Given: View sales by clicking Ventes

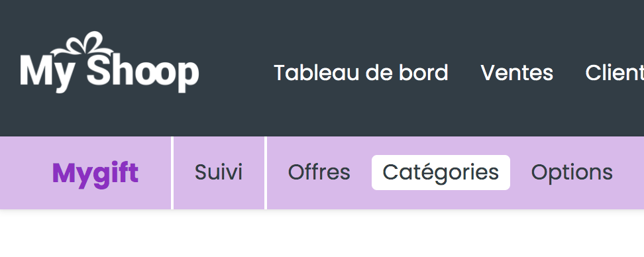Looking at the screenshot, I should point(517,73).
